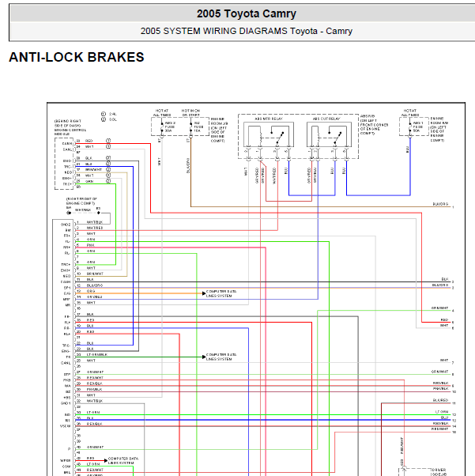475x476 pixels.
Task: Click the "(RIGHT FRONT OF ENGINE COMPT)" ground note
Action: 81,201
